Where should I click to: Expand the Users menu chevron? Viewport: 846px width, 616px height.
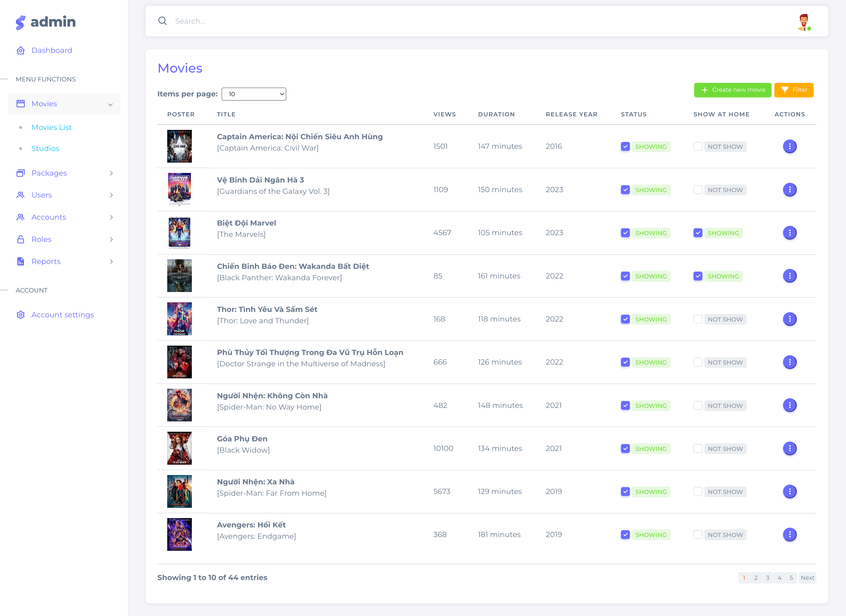tap(111, 195)
